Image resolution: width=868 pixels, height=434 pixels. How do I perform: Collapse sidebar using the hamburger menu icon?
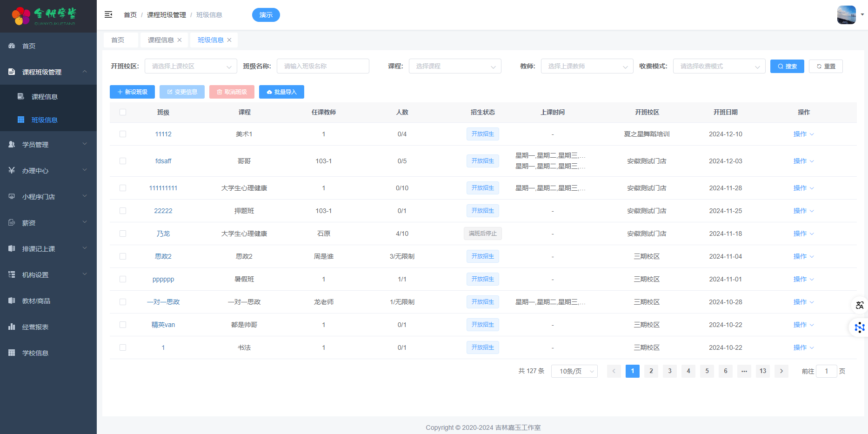click(x=108, y=15)
